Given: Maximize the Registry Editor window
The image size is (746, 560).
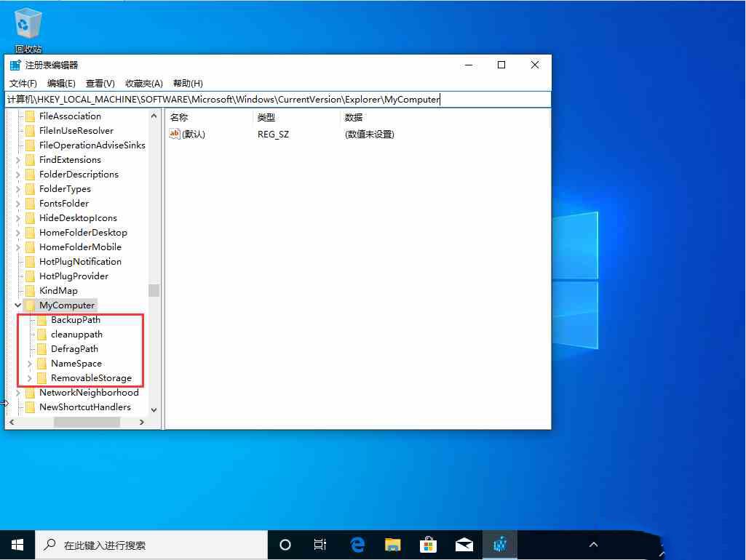Looking at the screenshot, I should [x=501, y=65].
